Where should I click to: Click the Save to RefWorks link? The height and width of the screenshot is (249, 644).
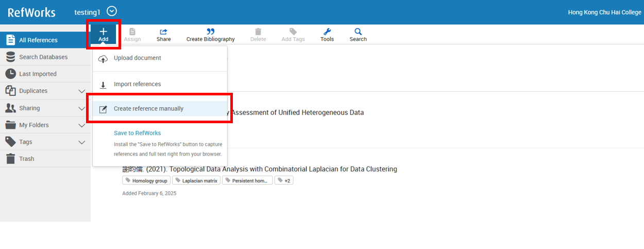coord(137,133)
